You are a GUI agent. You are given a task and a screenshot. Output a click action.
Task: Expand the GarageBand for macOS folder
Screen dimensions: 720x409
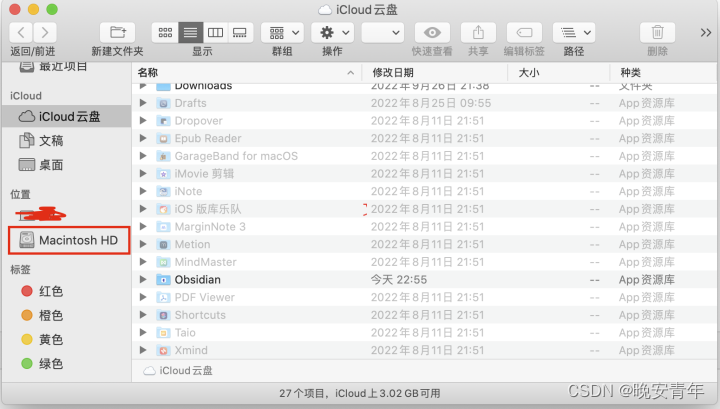(x=143, y=156)
